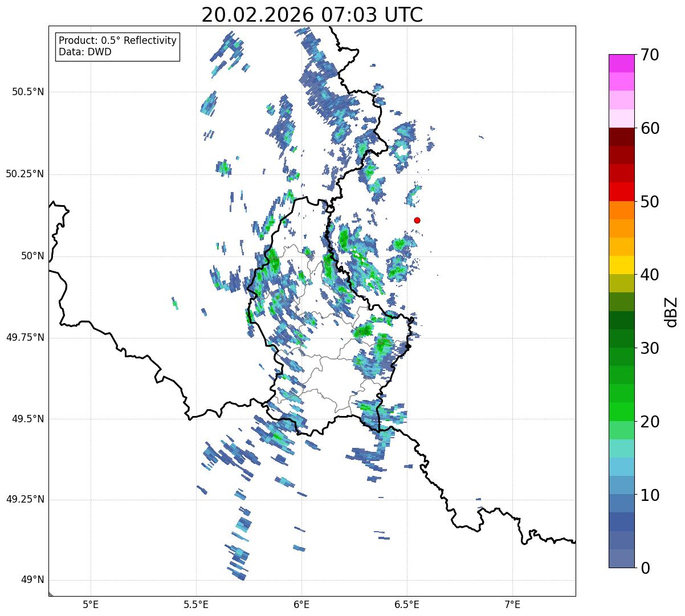This screenshot has height=616, width=685.
Task: Click the longitude label "6°E"
Action: 302,605
